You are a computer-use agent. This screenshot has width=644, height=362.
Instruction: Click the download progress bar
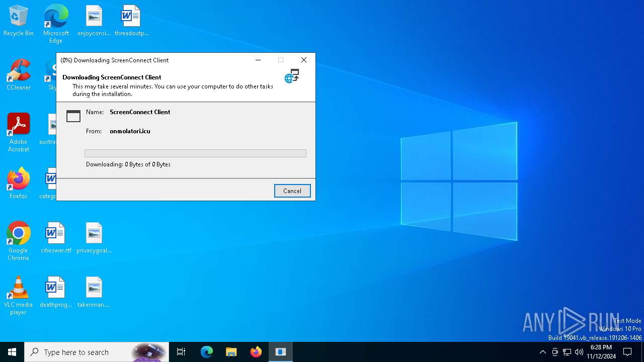point(195,153)
